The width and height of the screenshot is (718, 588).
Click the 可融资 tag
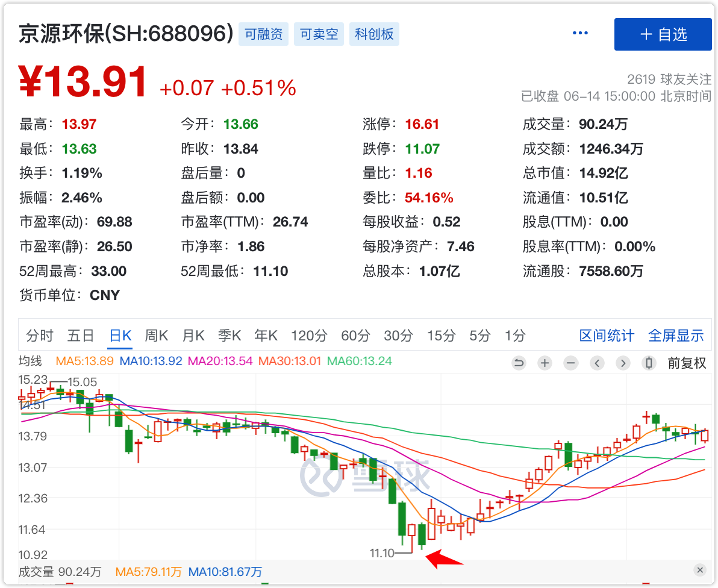[x=264, y=34]
